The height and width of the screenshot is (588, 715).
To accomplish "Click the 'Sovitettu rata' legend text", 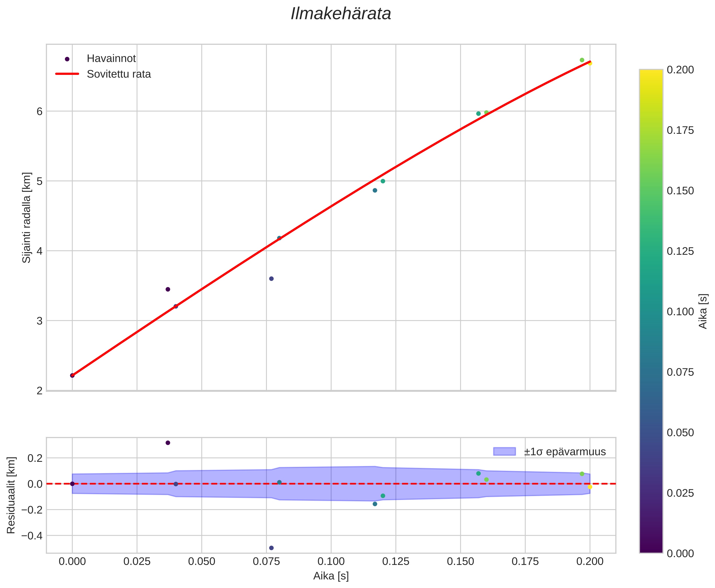I will [119, 74].
